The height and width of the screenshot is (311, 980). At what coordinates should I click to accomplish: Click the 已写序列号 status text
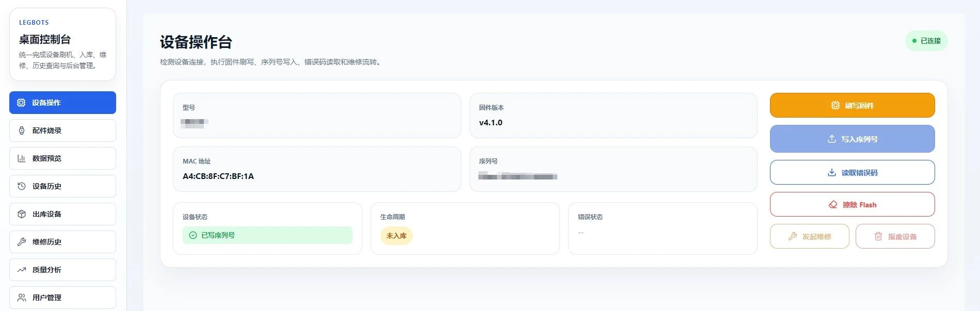(x=218, y=235)
